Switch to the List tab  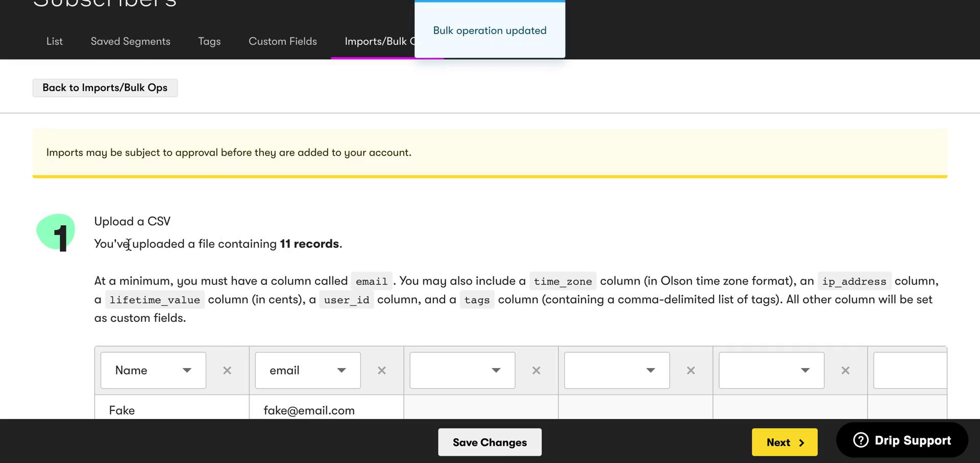click(55, 41)
